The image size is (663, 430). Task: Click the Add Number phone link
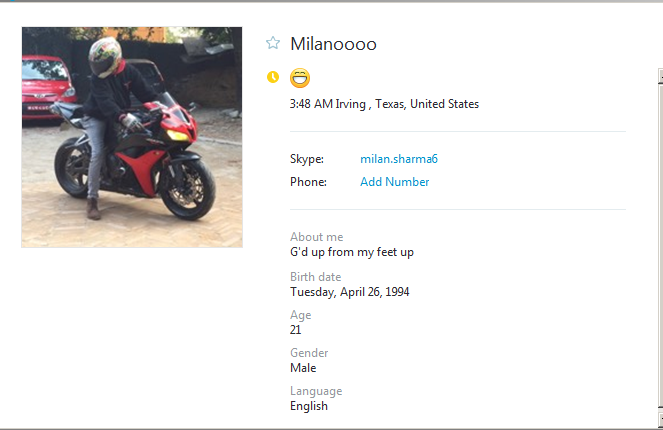pyautogui.click(x=394, y=182)
